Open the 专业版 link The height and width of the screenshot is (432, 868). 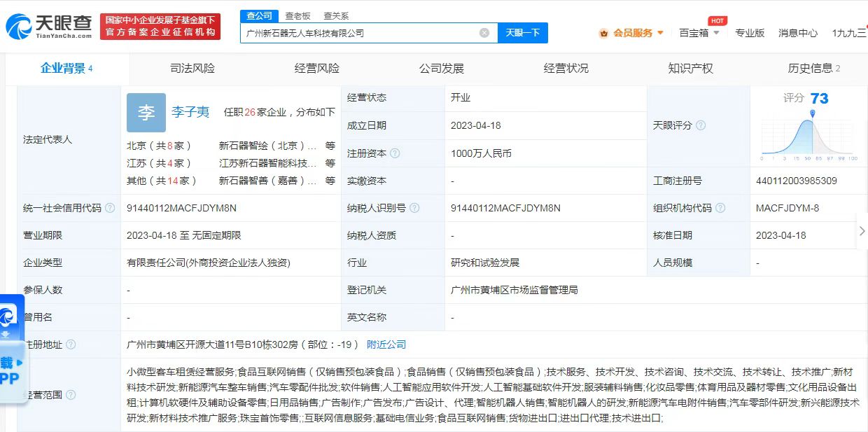click(750, 33)
